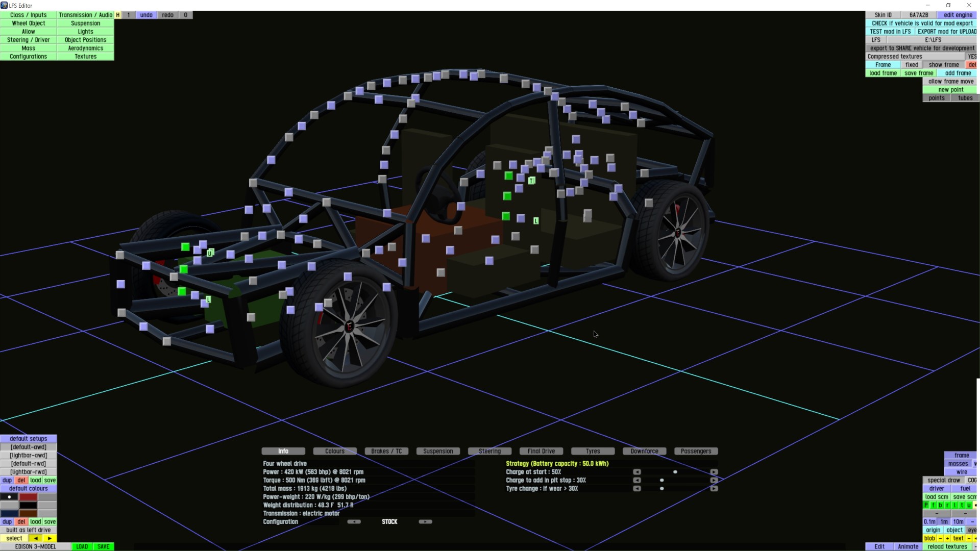Viewport: 980px width, 551px height.
Task: Click the 10m grid scale button
Action: pos(958,522)
